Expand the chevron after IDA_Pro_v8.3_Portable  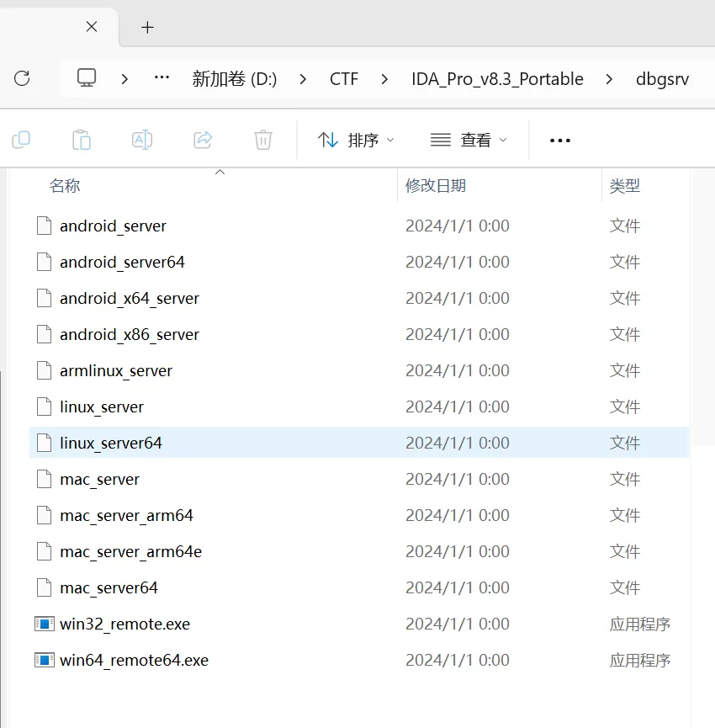609,79
